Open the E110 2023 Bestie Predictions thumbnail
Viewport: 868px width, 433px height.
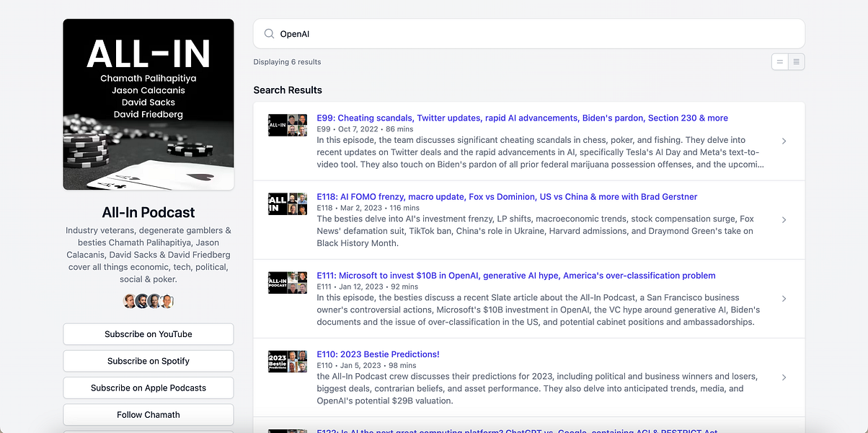click(288, 361)
